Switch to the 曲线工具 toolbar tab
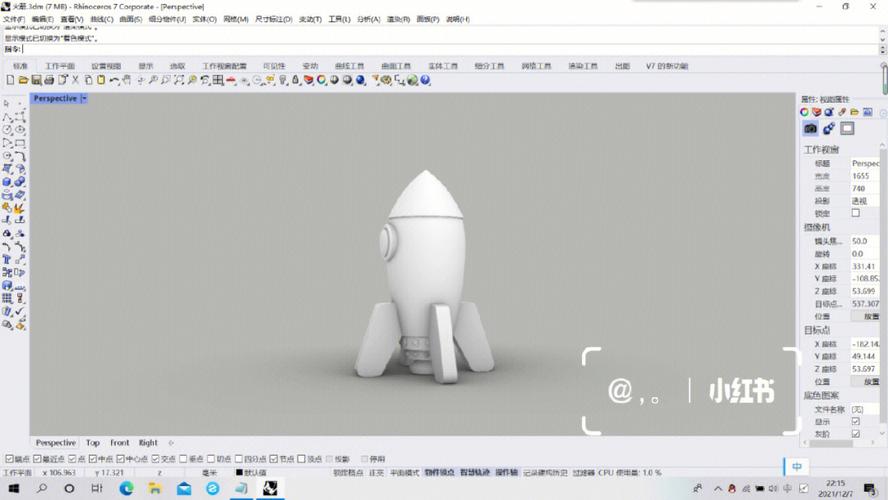 pos(349,66)
